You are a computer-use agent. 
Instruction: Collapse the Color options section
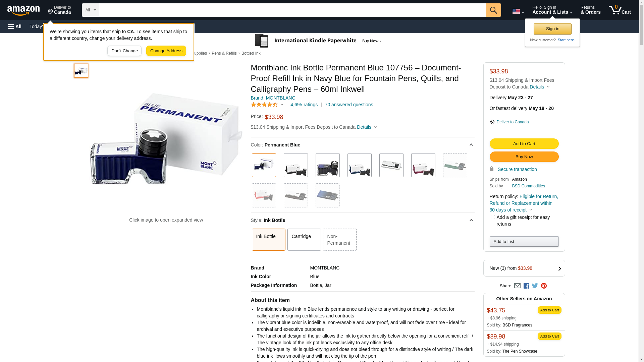coord(471,145)
